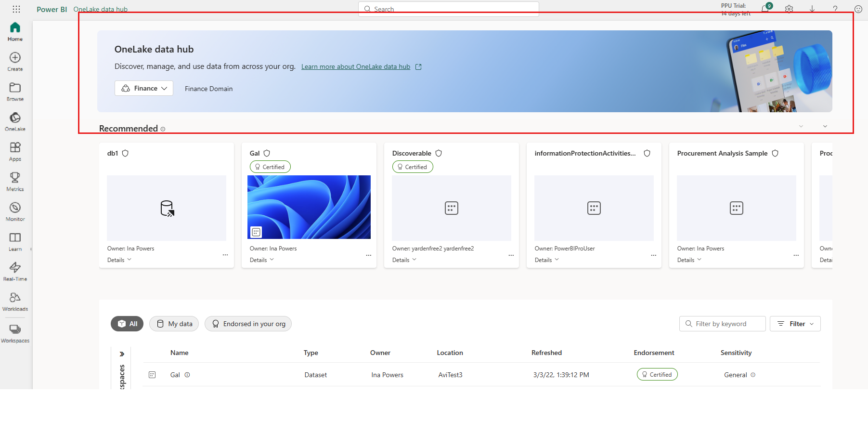
Task: Open more options on Gal card
Action: (368, 255)
